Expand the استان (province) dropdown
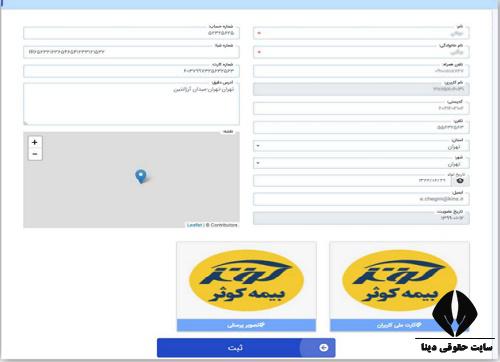This screenshot has width=500, height=362. (361, 146)
